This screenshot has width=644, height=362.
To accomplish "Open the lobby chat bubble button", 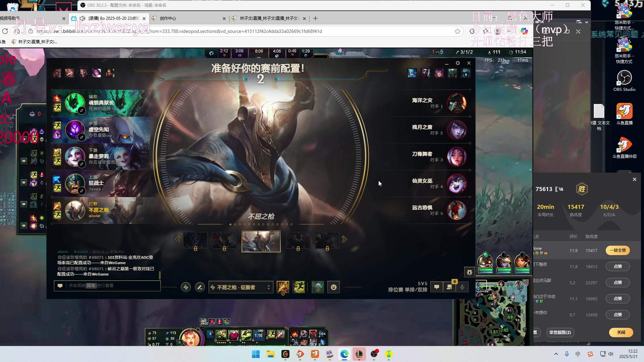I will click(x=437, y=287).
